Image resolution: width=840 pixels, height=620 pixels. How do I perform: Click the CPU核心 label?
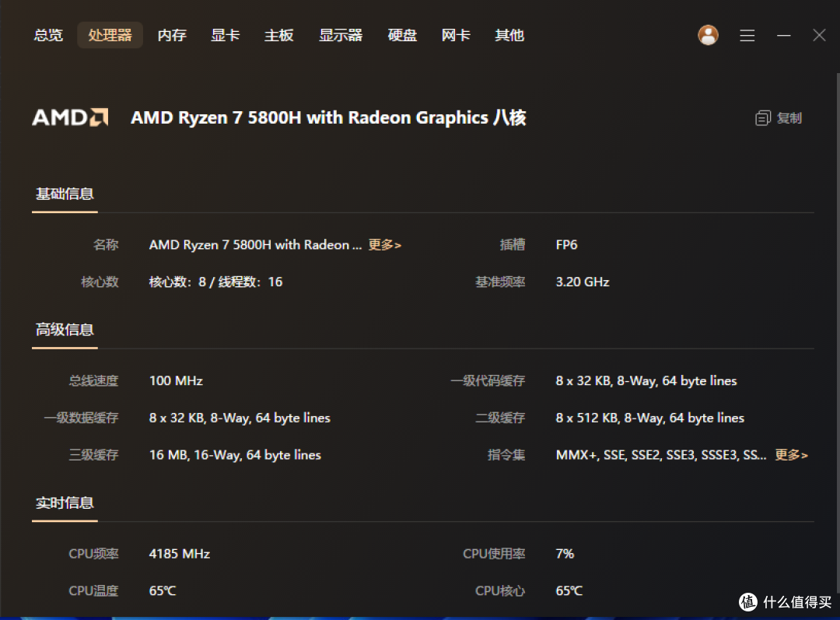pyautogui.click(x=500, y=590)
